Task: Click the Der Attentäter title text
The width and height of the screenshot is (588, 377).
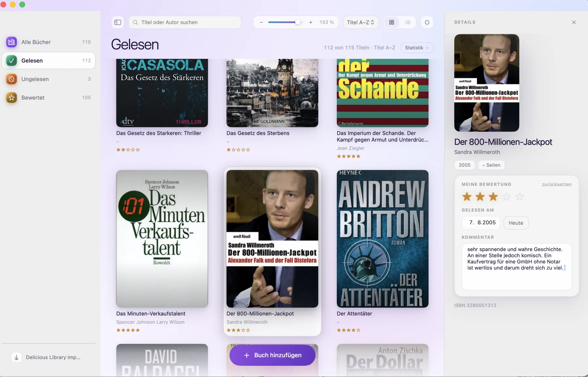Action: (x=354, y=314)
